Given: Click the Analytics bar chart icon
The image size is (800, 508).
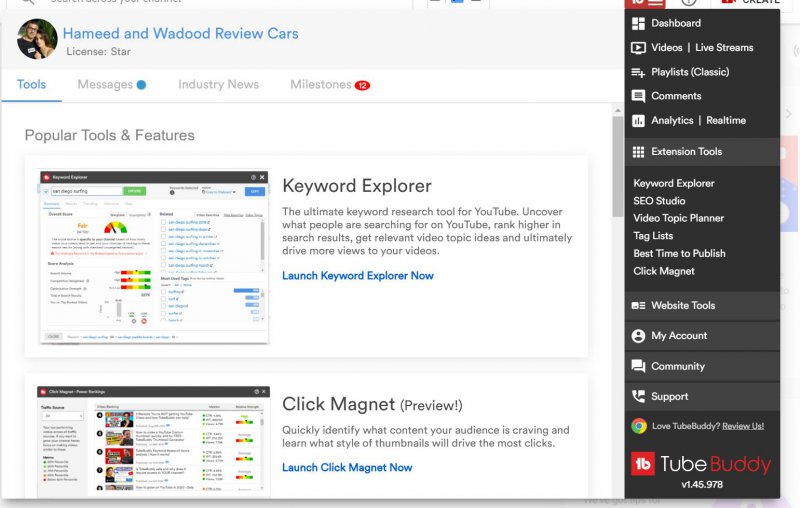Looking at the screenshot, I should (638, 120).
